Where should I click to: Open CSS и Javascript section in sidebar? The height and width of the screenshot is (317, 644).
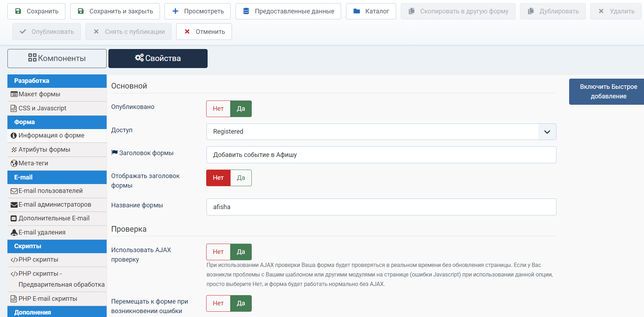tap(42, 108)
